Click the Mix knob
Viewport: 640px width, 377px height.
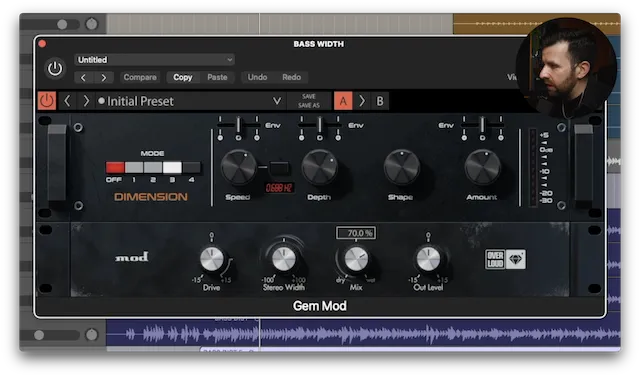(356, 259)
